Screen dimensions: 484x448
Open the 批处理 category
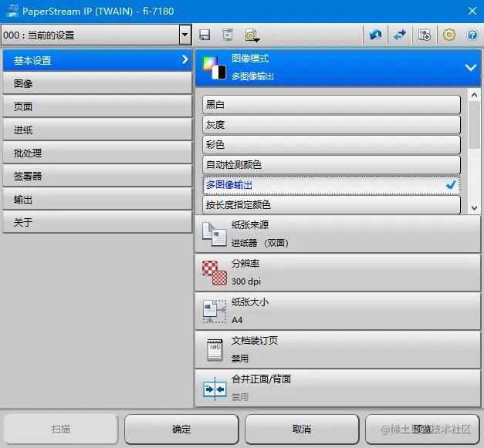[97, 153]
